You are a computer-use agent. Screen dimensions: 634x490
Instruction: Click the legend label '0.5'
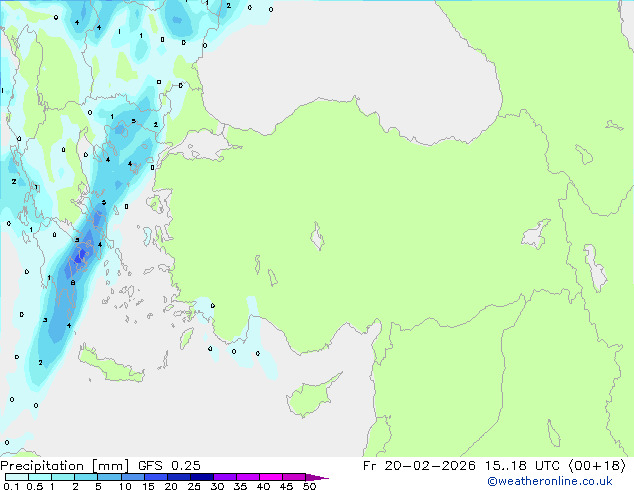tap(34, 486)
